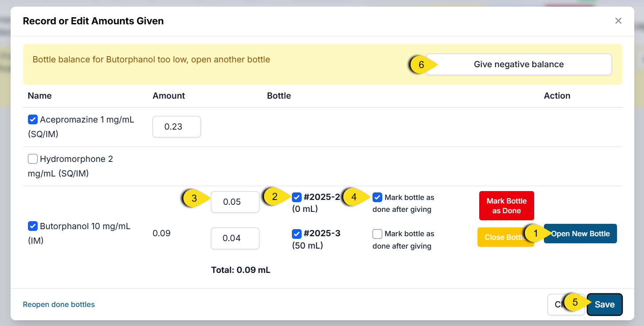
Task: Click the Acepromazine amount field showing 0.23
Action: [176, 127]
